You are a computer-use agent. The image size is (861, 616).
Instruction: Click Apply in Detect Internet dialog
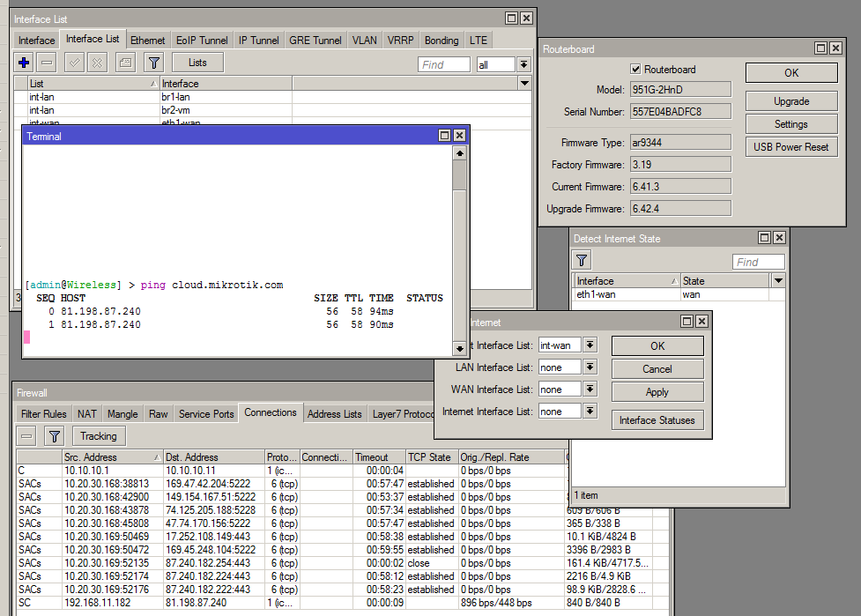(657, 392)
